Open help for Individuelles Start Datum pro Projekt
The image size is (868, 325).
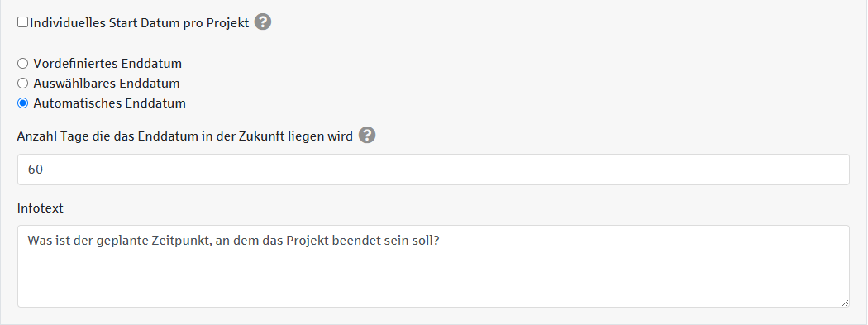coord(263,22)
